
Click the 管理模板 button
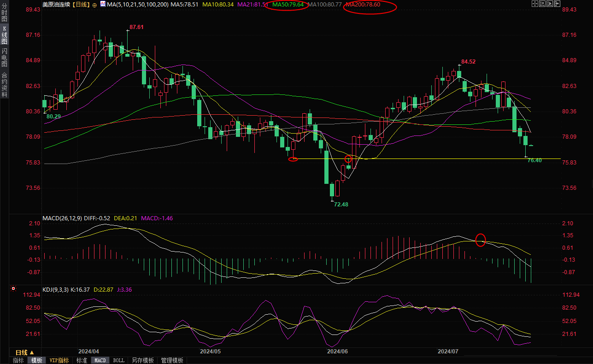[172, 360]
